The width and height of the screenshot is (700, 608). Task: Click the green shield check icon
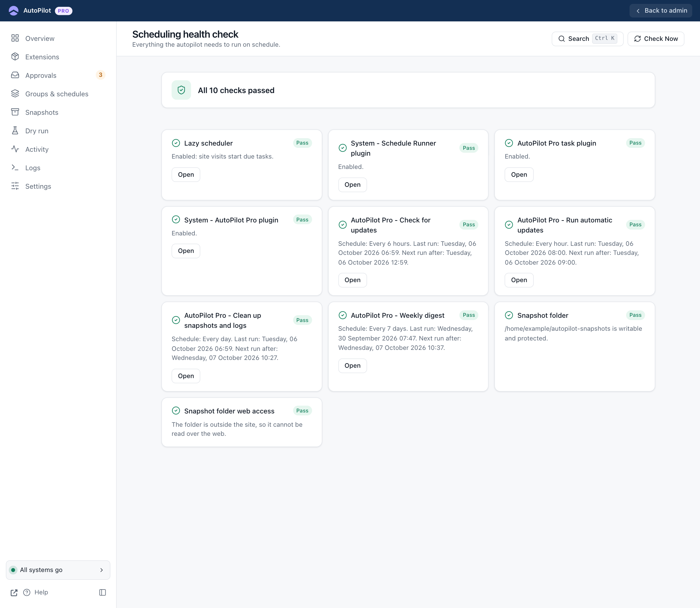181,90
